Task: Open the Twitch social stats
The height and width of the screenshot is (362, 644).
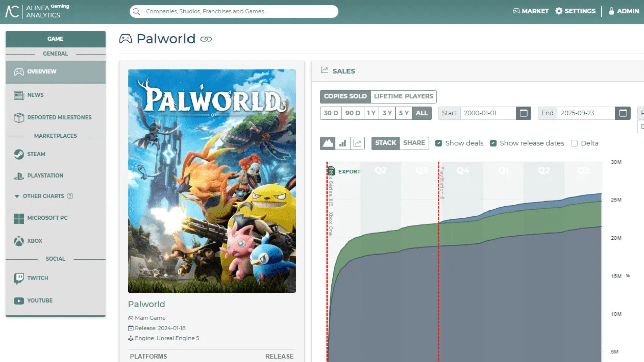Action: pos(37,278)
